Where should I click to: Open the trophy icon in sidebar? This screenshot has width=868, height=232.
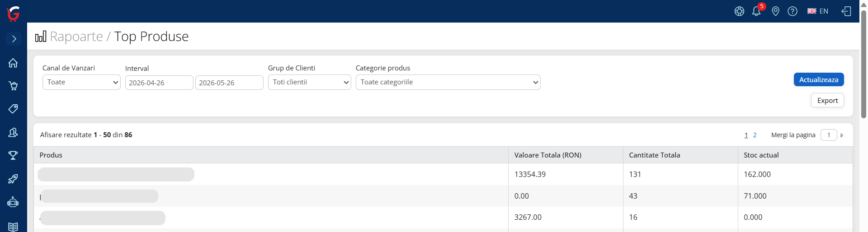13,155
